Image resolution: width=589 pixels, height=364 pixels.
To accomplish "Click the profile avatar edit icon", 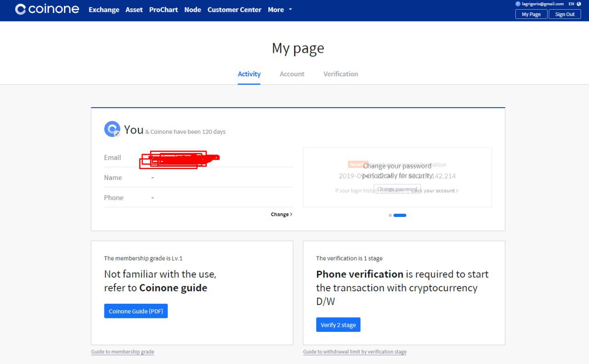I will [117, 134].
